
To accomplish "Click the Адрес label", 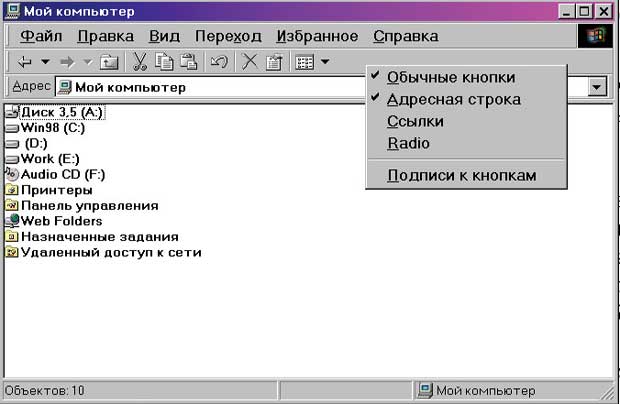I will pyautogui.click(x=31, y=86).
